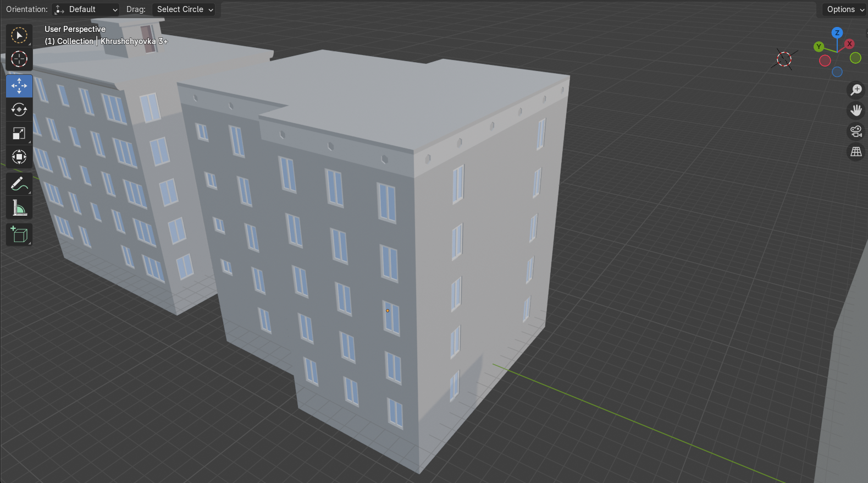Toggle the camera view

(x=856, y=131)
